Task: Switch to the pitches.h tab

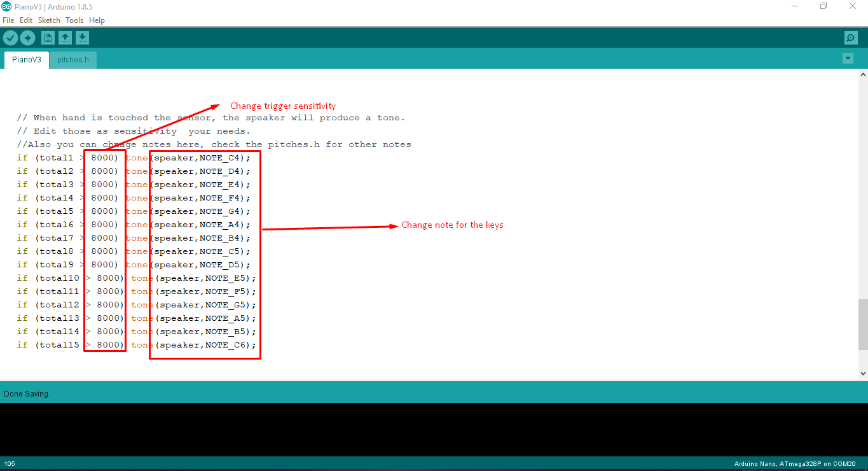Action: coord(73,60)
